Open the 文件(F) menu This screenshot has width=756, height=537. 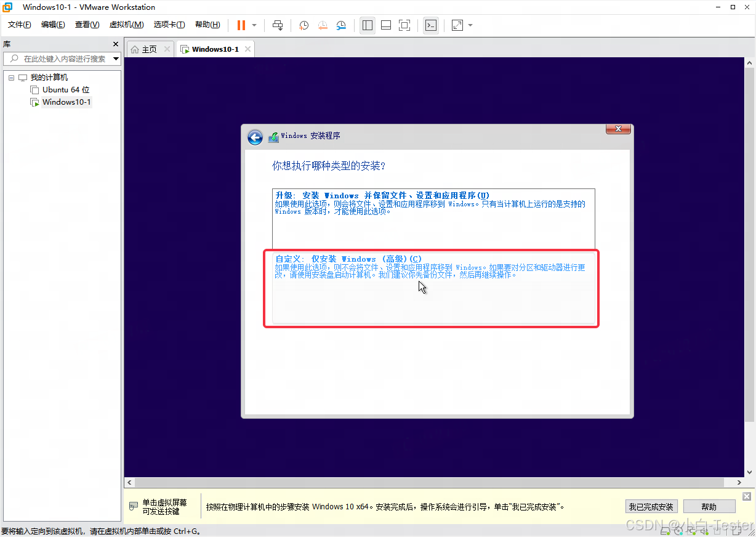coord(20,25)
